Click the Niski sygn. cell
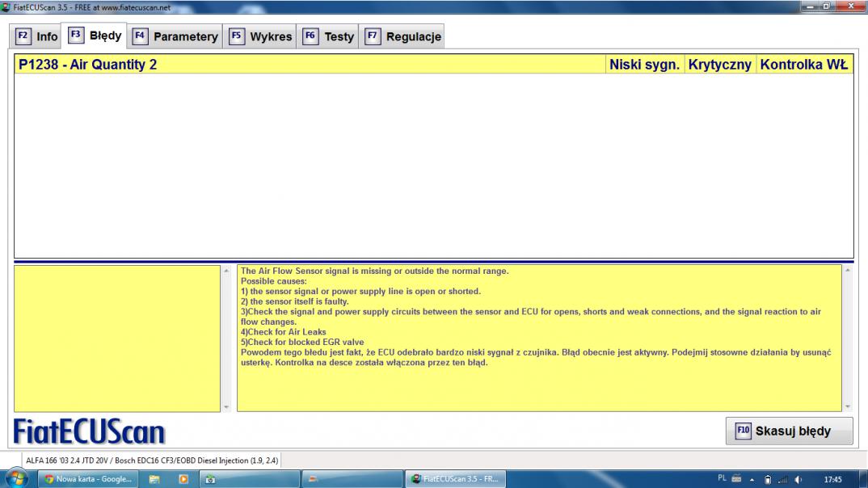Screen dimensions: 868x488 coord(644,64)
